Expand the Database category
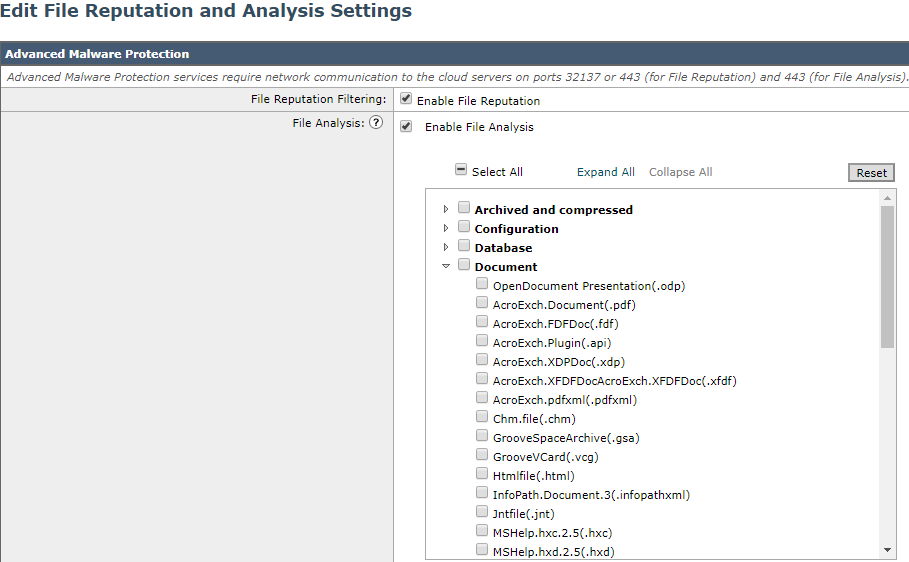909x562 pixels. point(446,247)
